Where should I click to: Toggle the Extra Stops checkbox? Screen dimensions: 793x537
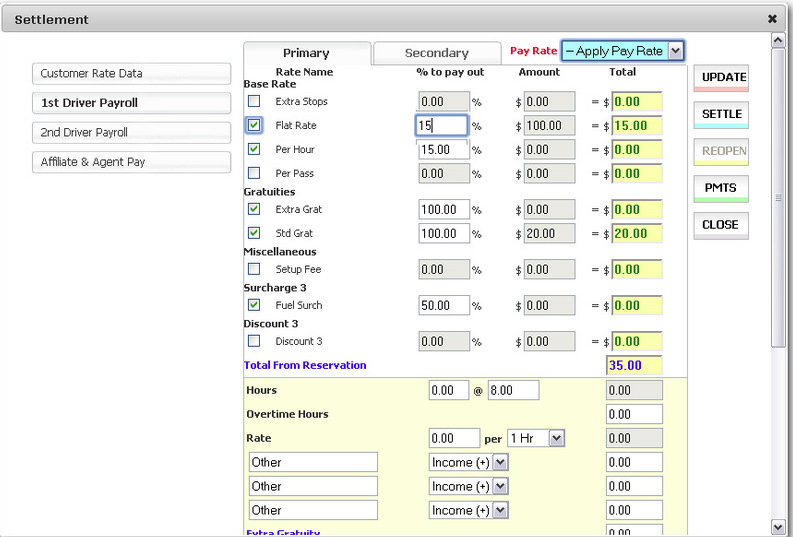pos(254,101)
